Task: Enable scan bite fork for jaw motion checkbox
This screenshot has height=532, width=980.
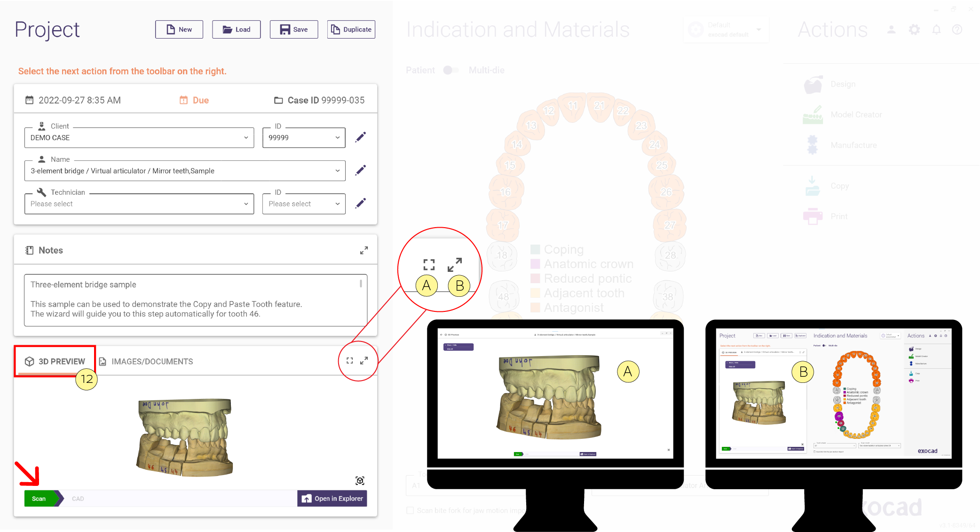Action: click(x=410, y=510)
